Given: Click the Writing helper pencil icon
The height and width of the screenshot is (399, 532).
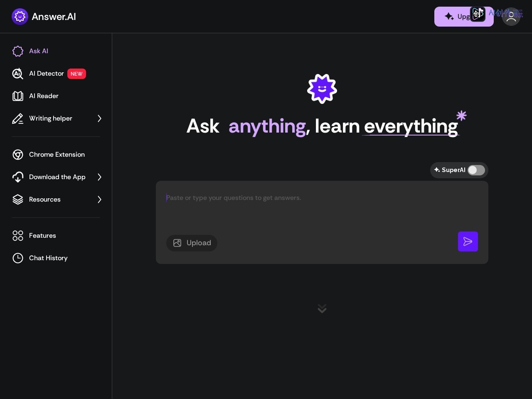Looking at the screenshot, I should click(x=18, y=118).
